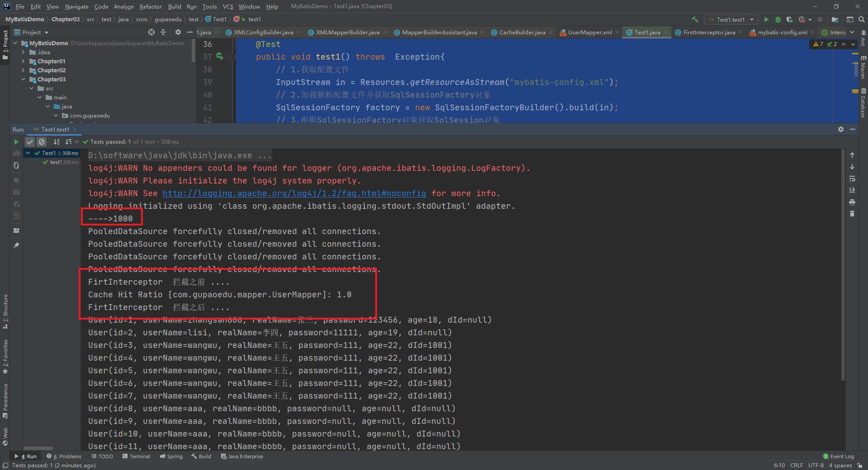
Task: Select the test1 result row
Action: (52, 162)
